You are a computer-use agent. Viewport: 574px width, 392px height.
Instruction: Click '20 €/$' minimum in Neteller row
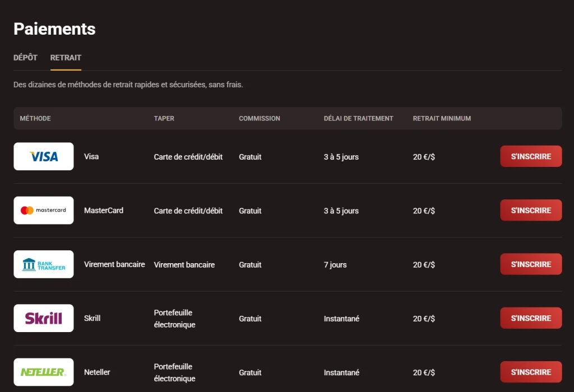(x=424, y=372)
